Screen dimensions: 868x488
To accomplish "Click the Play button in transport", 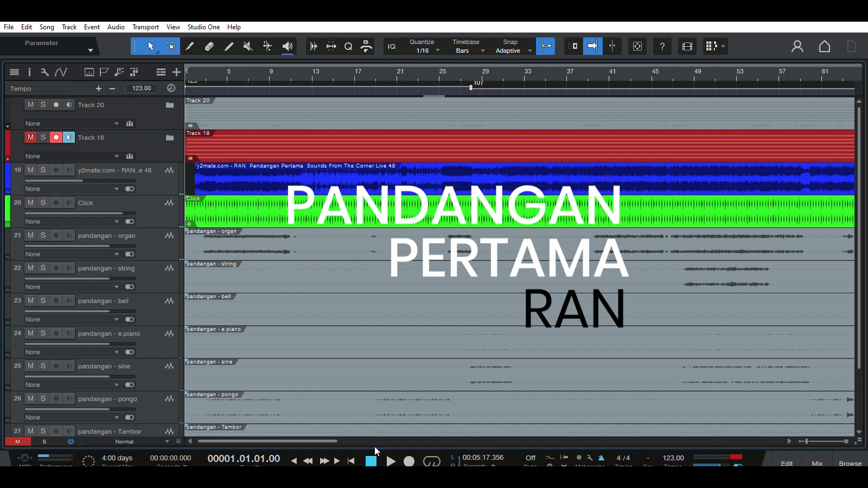I will coord(391,461).
